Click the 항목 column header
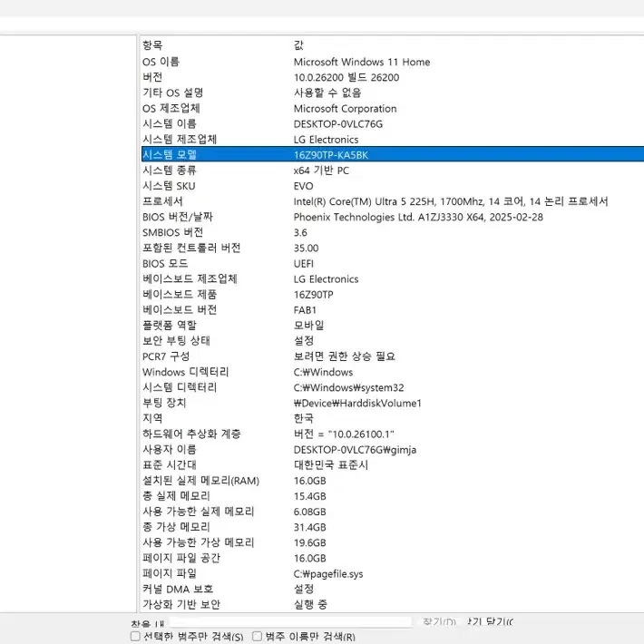The image size is (644, 644). pyautogui.click(x=152, y=45)
